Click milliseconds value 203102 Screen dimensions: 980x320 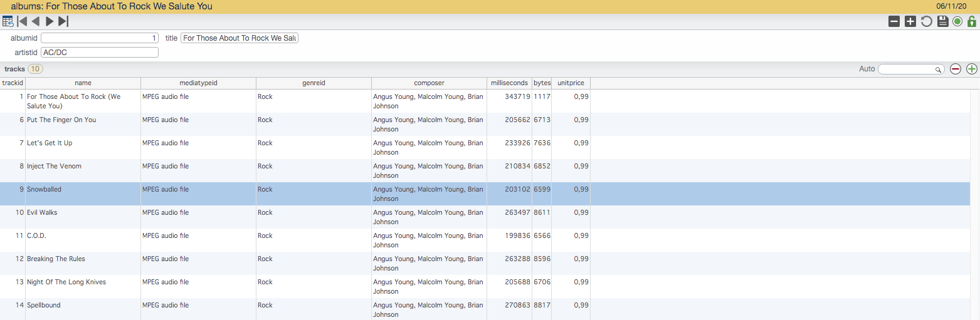[517, 190]
